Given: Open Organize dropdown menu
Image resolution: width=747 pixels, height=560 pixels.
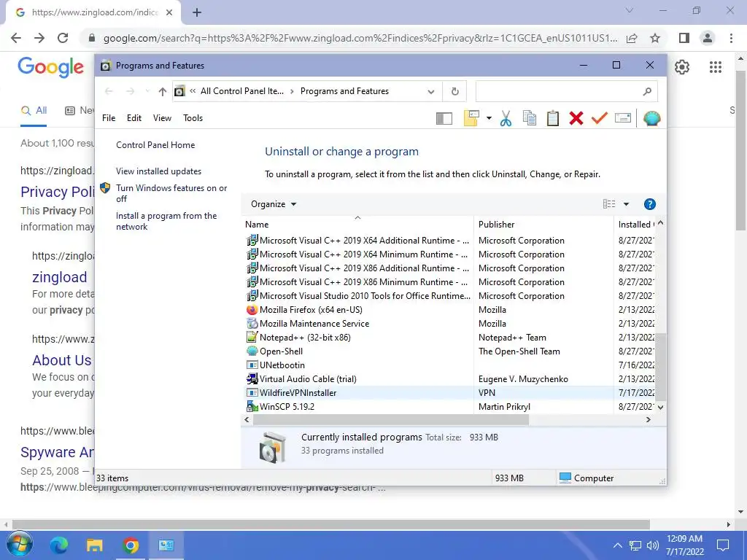Looking at the screenshot, I should tap(274, 204).
